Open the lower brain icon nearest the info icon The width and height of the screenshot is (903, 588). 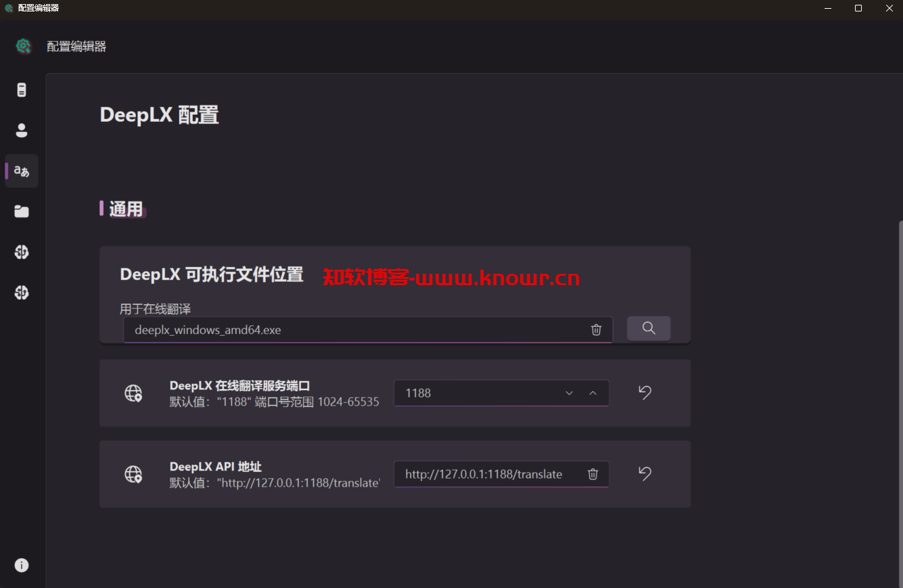(22, 293)
